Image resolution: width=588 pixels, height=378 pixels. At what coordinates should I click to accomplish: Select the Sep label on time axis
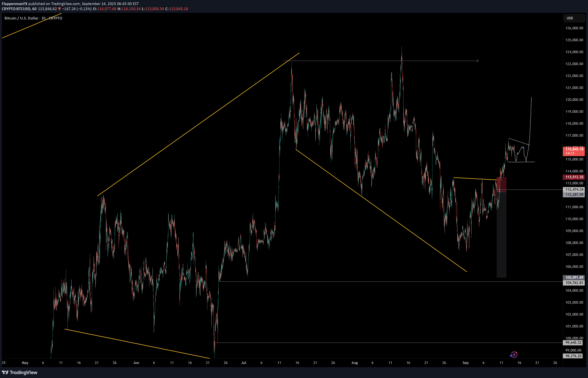[465, 362]
